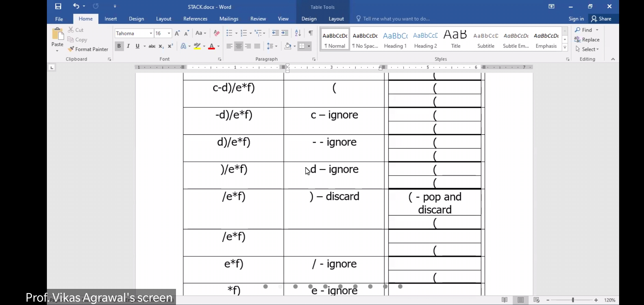The width and height of the screenshot is (644, 305).
Task: Click the Undo arrow icon
Action: coord(76,6)
